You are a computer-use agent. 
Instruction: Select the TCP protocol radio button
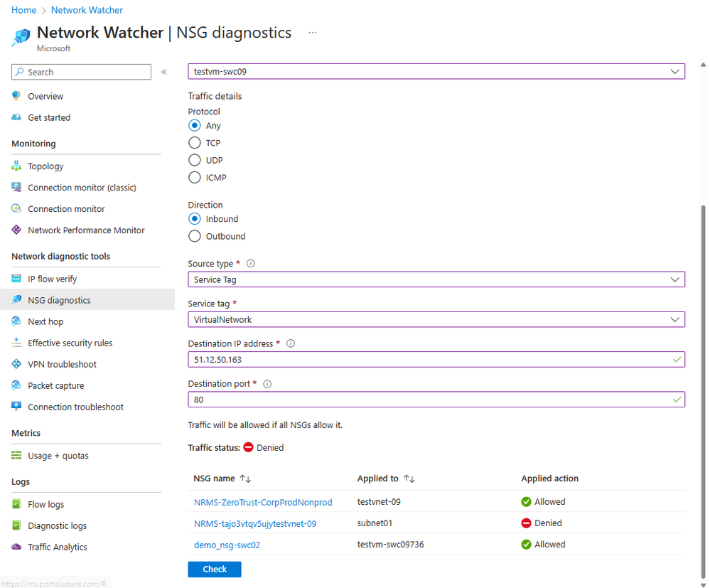pyautogui.click(x=195, y=143)
